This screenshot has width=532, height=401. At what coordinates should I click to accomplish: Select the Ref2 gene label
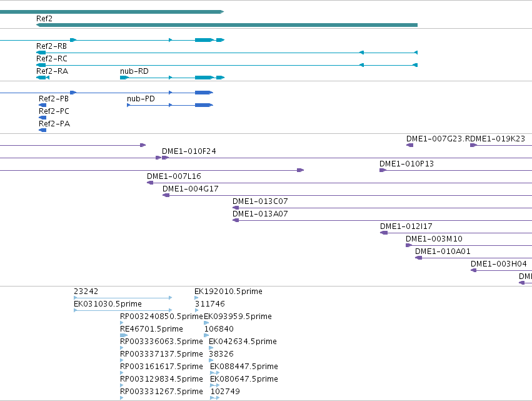tap(44, 19)
